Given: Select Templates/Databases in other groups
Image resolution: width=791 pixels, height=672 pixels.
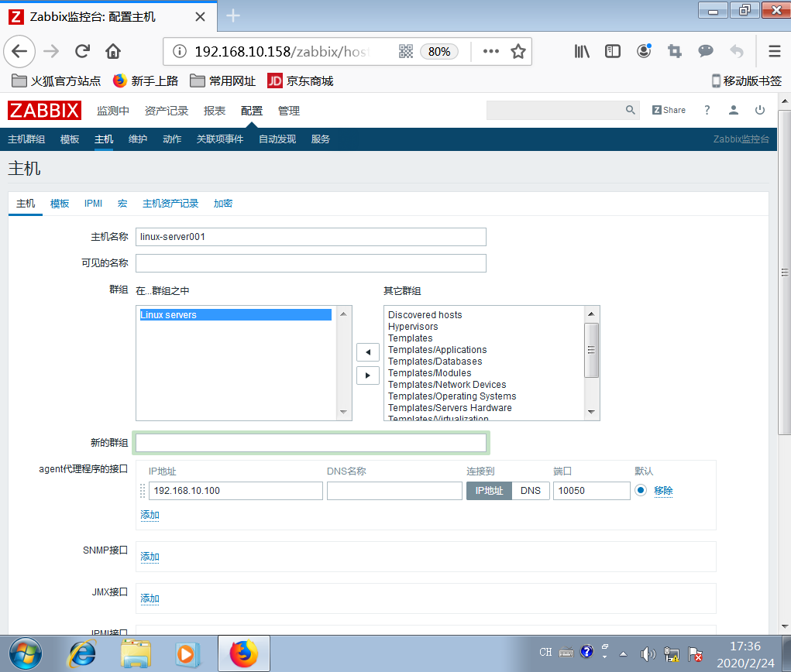Looking at the screenshot, I should 435,362.
